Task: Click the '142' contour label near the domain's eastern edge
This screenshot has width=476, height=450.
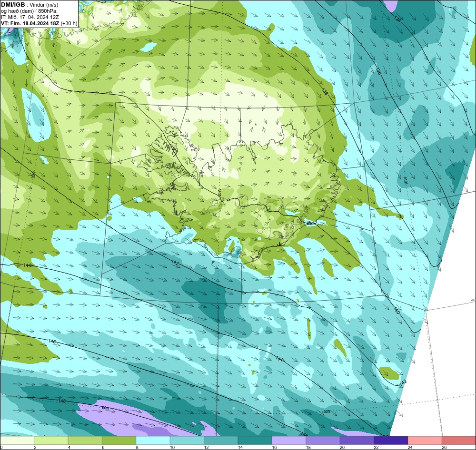Action: pyautogui.click(x=403, y=383)
